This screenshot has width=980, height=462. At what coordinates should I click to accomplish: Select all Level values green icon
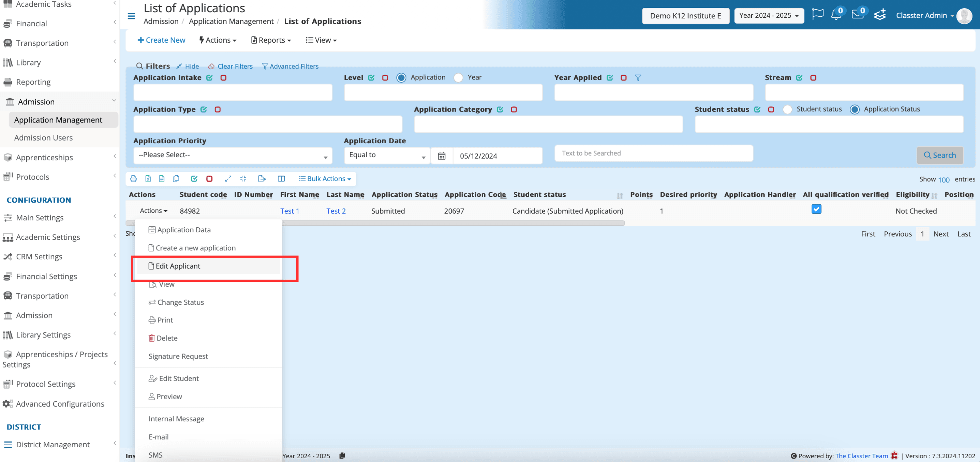[371, 78]
